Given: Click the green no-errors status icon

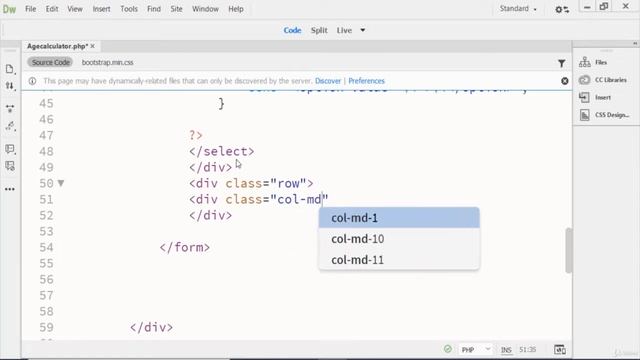Looking at the screenshot, I should click(448, 349).
